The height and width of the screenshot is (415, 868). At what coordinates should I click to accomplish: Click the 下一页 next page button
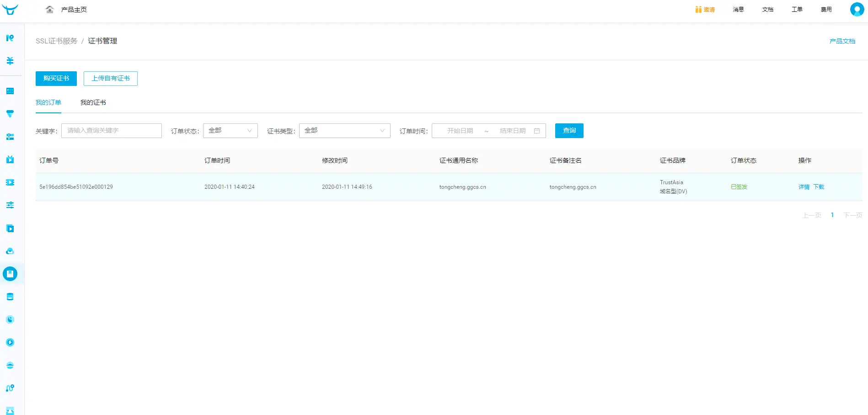(x=853, y=215)
